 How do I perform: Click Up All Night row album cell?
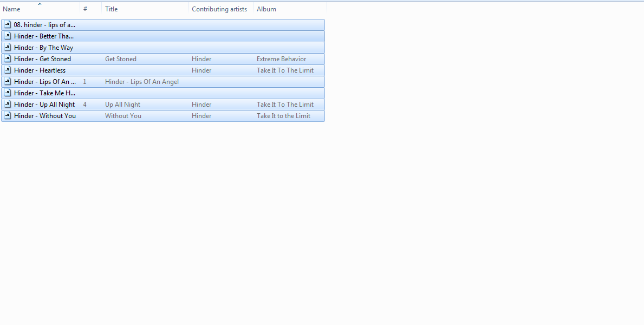click(285, 105)
